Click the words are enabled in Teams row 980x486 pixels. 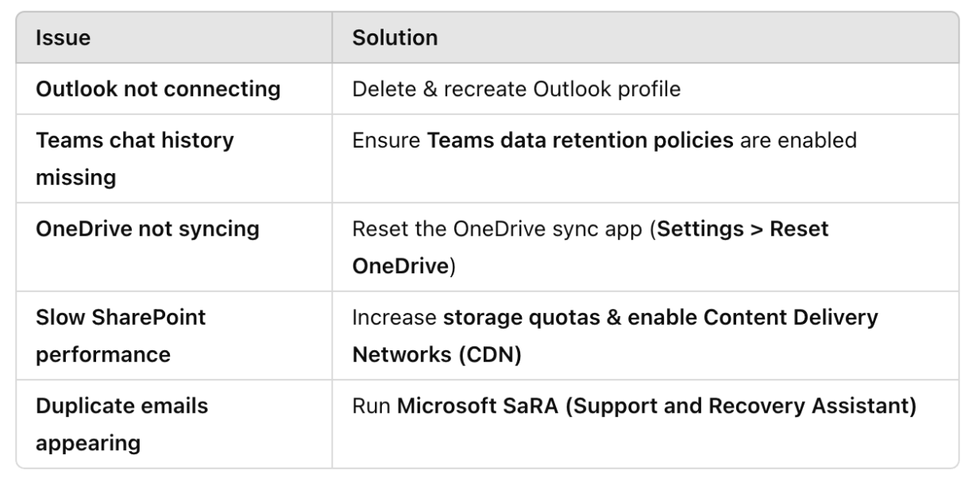click(x=798, y=141)
